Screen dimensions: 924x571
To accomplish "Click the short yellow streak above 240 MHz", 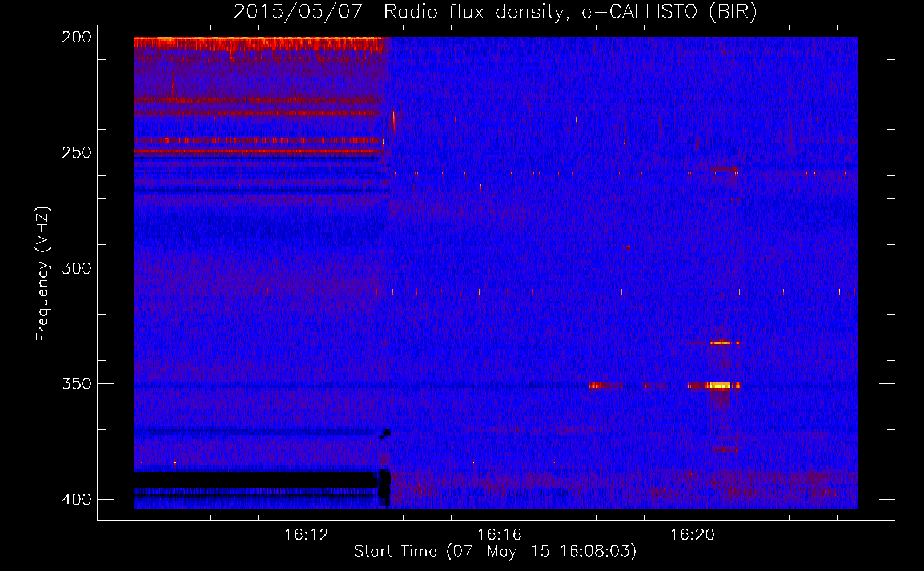I will 393,120.
